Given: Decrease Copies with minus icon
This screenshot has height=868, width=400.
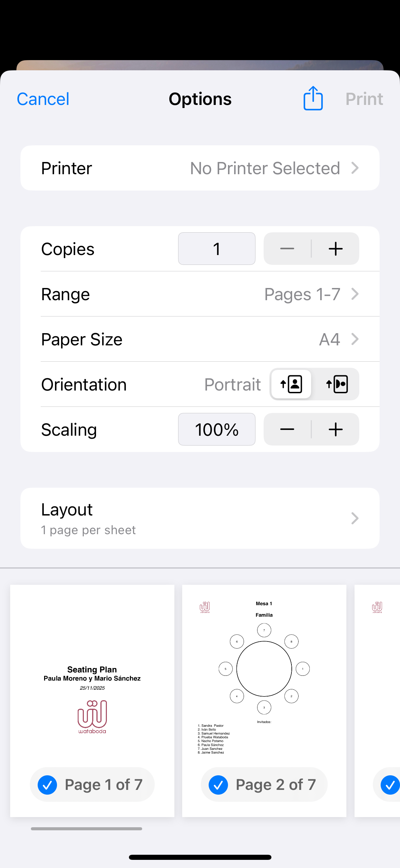Looking at the screenshot, I should [x=287, y=249].
